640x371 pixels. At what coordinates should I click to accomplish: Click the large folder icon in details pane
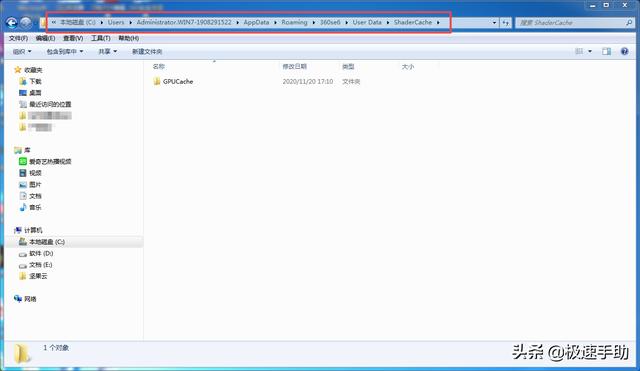[x=21, y=353]
